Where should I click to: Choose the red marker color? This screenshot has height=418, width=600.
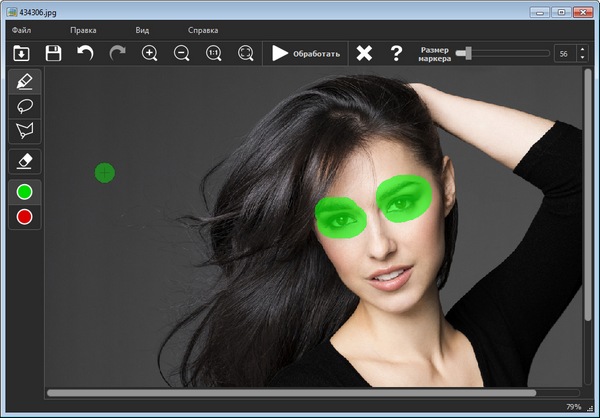coord(25,216)
